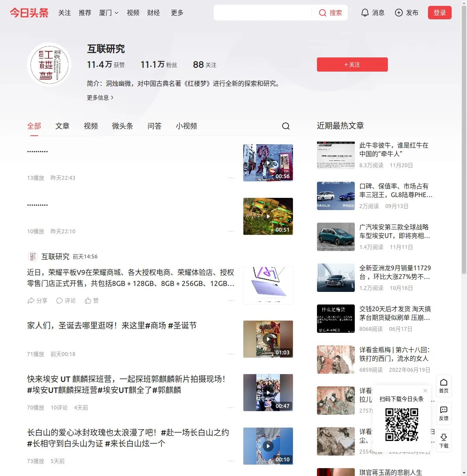Open 消息 notifications bell
The width and height of the screenshot is (467, 476).
click(x=372, y=13)
